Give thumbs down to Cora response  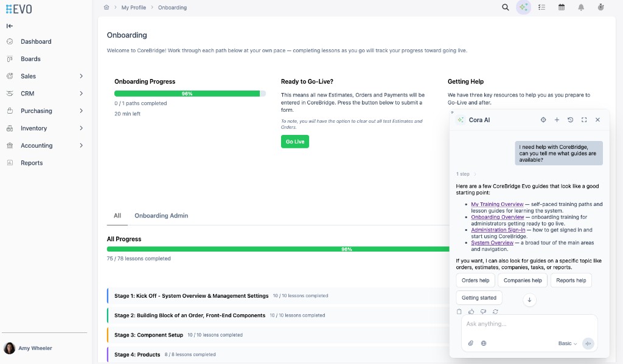(483, 312)
